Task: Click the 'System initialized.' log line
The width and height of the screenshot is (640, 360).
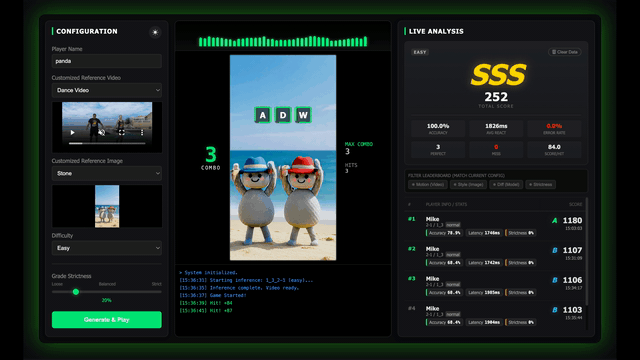Action: click(208, 273)
